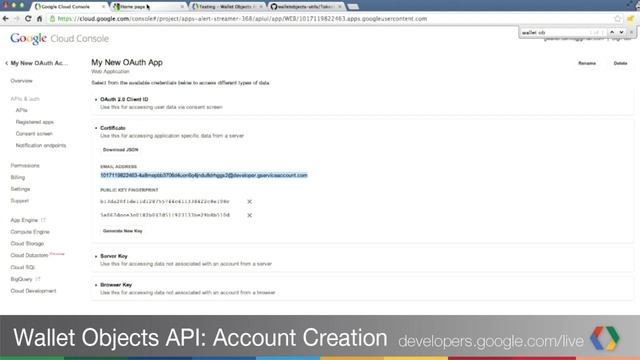
Task: Click the browser address bar URL
Action: click(242, 19)
